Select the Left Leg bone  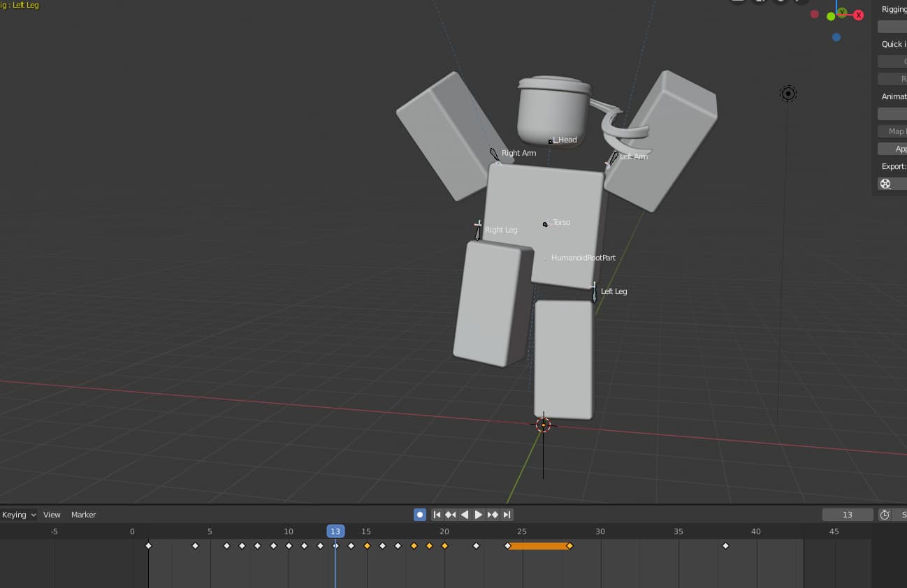[594, 292]
